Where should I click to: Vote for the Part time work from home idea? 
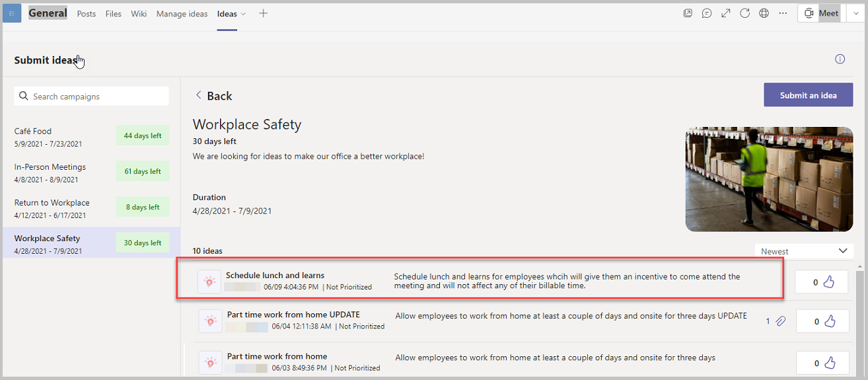(822, 362)
